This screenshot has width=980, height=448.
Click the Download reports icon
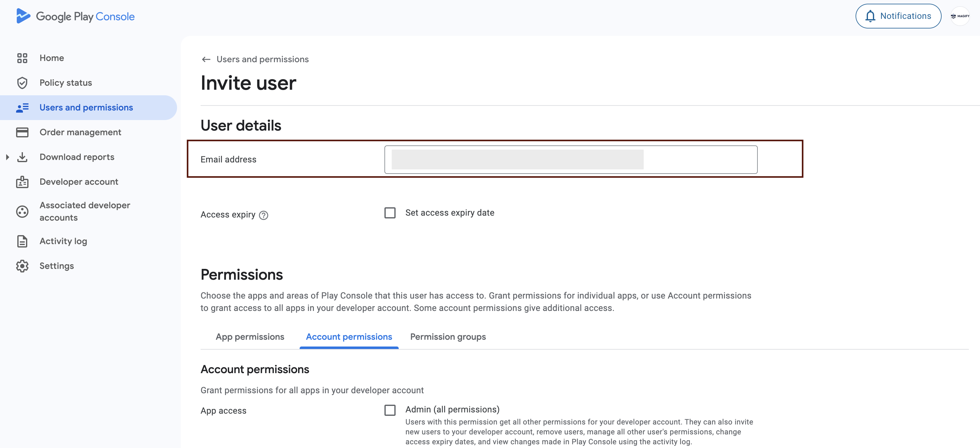coord(22,157)
